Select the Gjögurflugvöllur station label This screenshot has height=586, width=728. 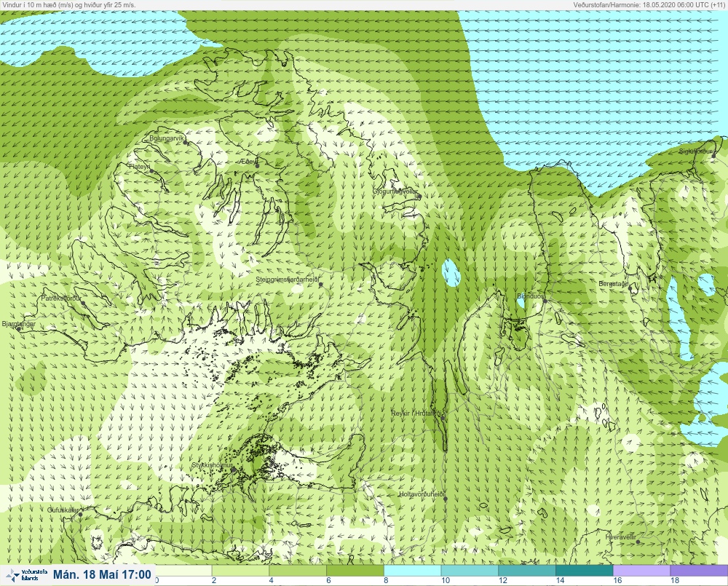coord(395,191)
